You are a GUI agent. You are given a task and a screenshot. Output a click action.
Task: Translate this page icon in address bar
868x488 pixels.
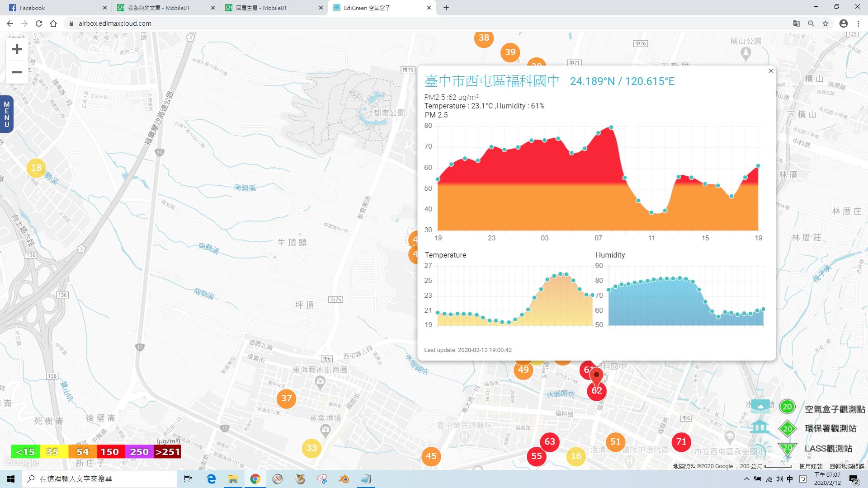797,23
